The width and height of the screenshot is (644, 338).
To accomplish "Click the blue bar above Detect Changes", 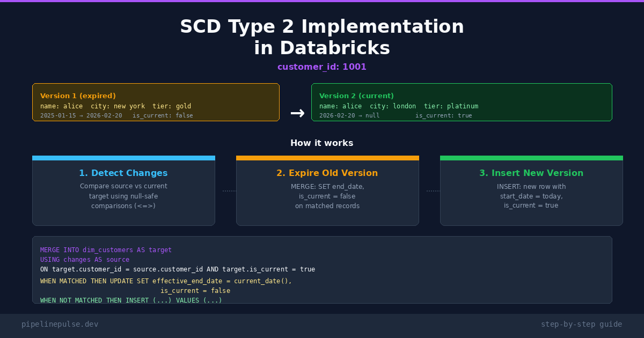I will [123, 157].
